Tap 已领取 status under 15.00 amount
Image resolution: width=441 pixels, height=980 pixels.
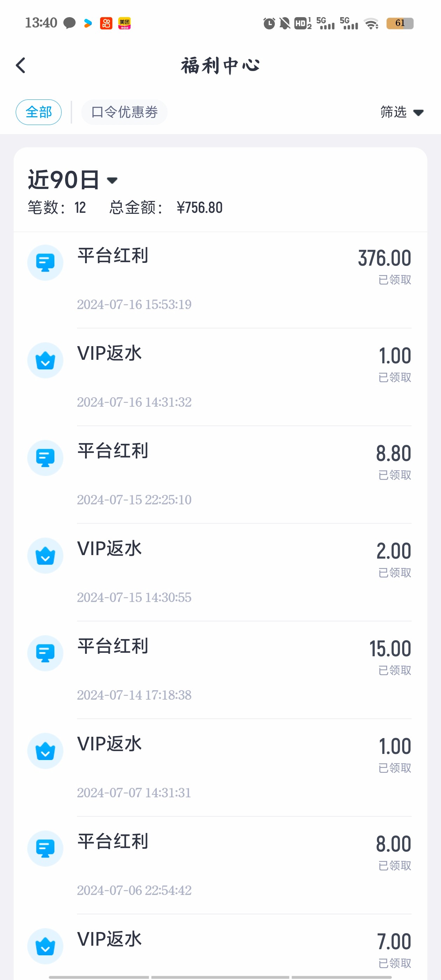[x=394, y=670]
